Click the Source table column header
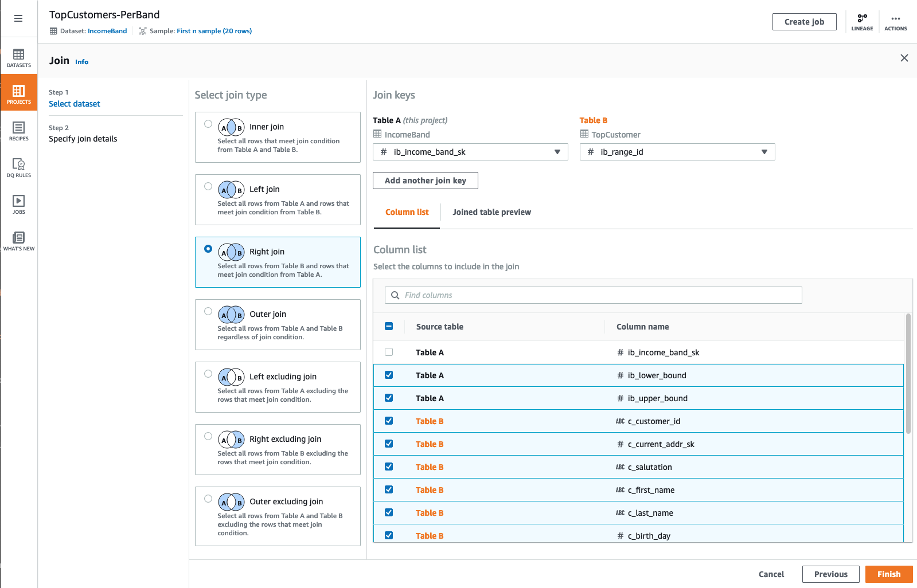 [x=439, y=327]
